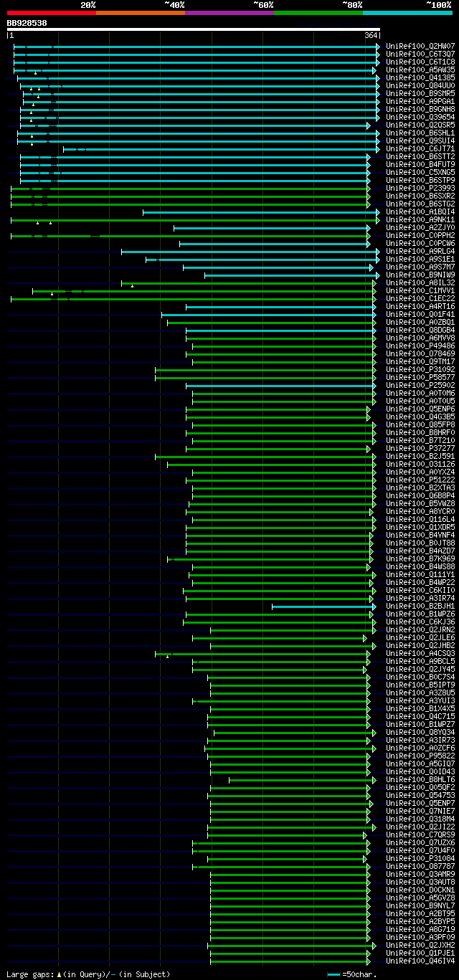Screen dimensions: 459x980
Task: Open hit UniRef100_C6T1C8
Action: pyautogui.click(x=420, y=62)
